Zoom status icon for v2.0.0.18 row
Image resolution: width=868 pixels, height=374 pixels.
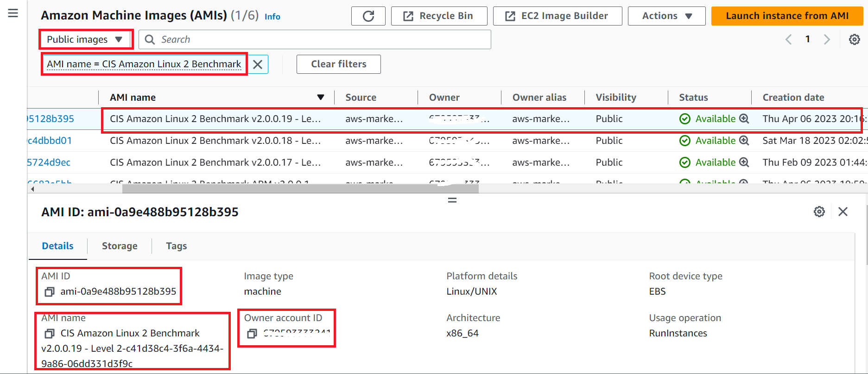[744, 141]
